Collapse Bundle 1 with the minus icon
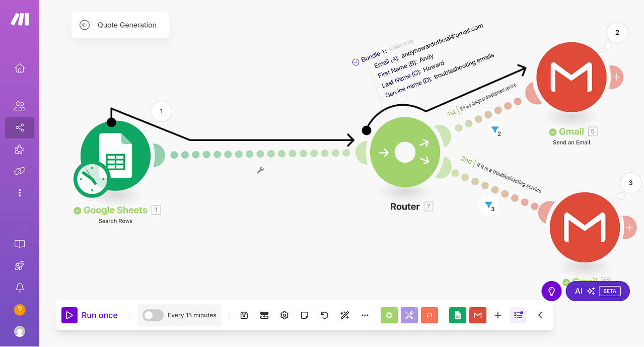This screenshot has width=644, height=347. click(356, 62)
